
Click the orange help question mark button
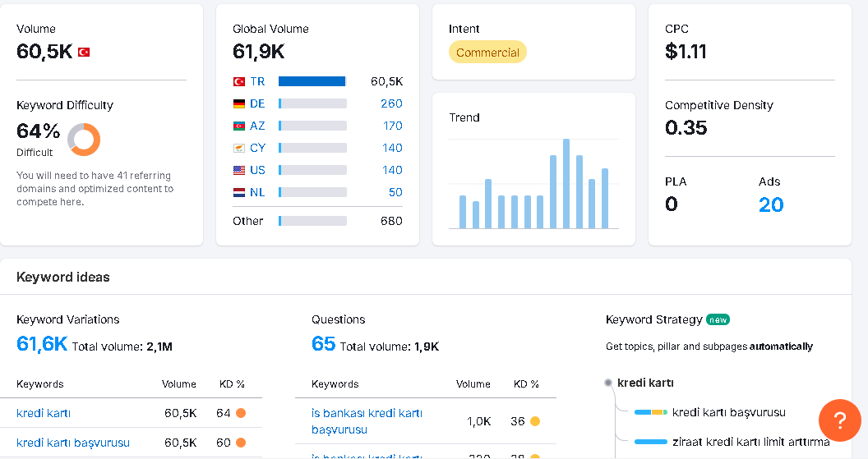pyautogui.click(x=840, y=420)
